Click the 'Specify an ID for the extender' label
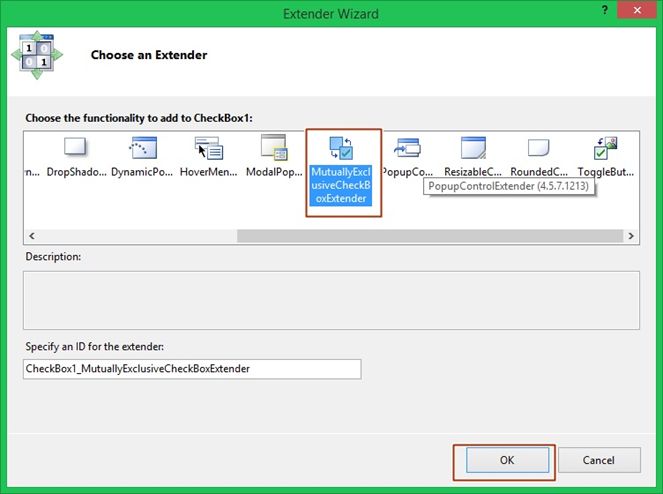The width and height of the screenshot is (663, 494). coord(95,347)
